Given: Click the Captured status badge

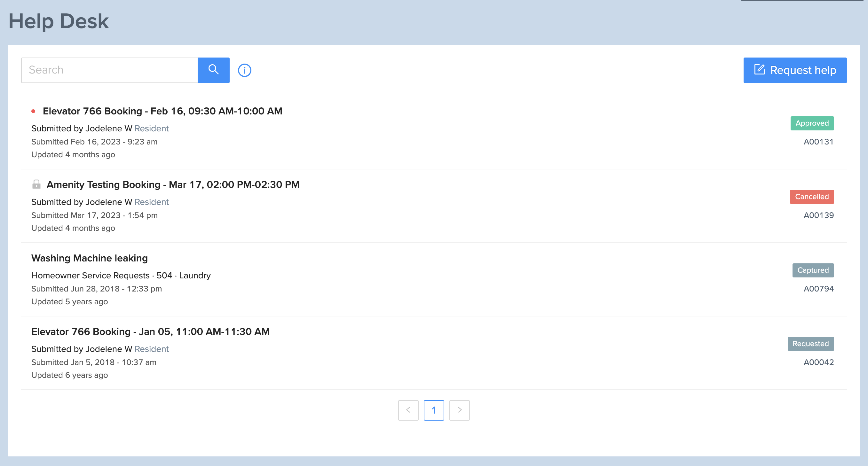Looking at the screenshot, I should click(x=813, y=270).
